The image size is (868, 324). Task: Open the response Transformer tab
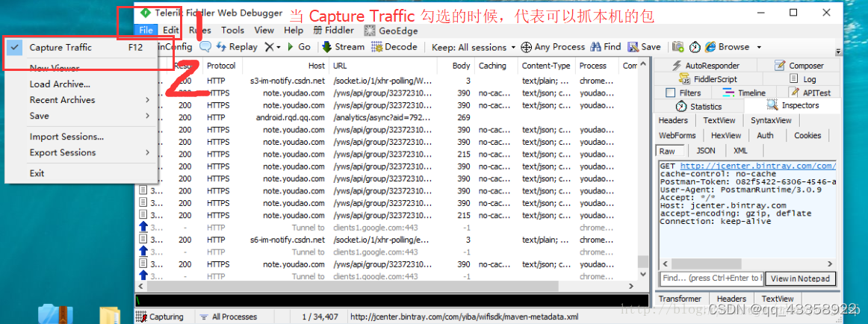tap(680, 299)
